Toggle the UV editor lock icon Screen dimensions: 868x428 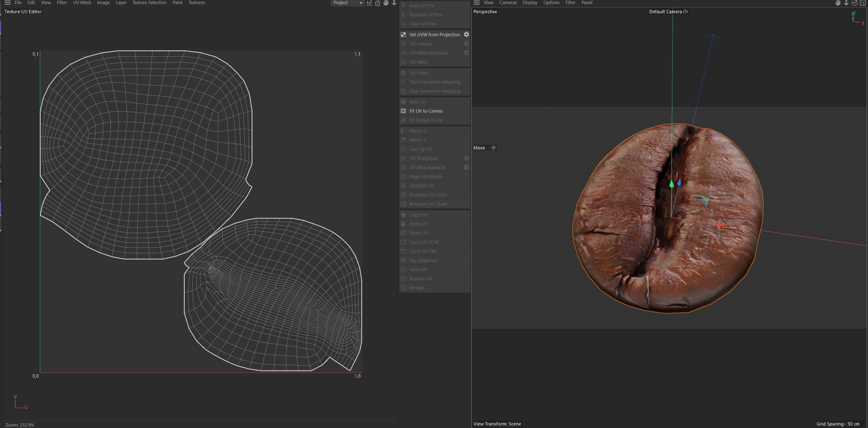pos(377,3)
